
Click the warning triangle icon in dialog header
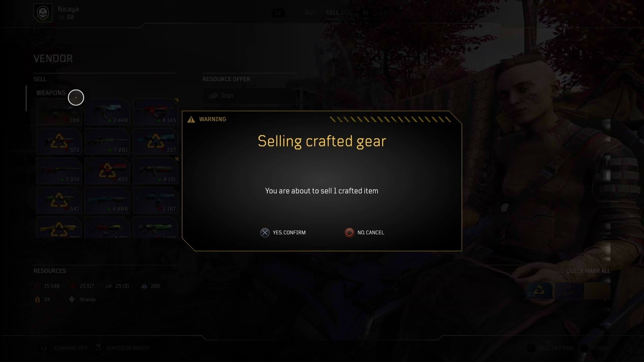pyautogui.click(x=191, y=119)
